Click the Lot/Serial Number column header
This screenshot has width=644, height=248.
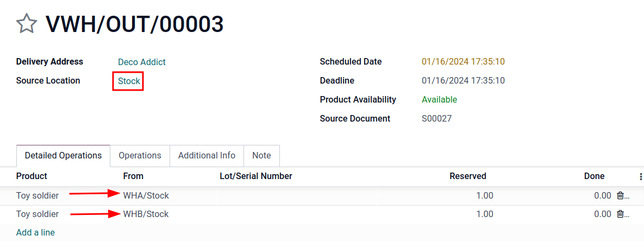[255, 176]
